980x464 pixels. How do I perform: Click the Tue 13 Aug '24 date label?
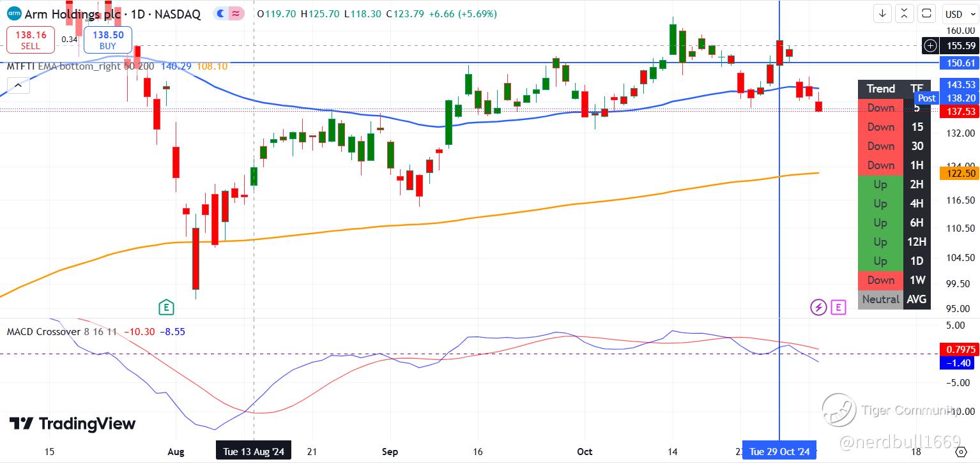[x=254, y=451]
